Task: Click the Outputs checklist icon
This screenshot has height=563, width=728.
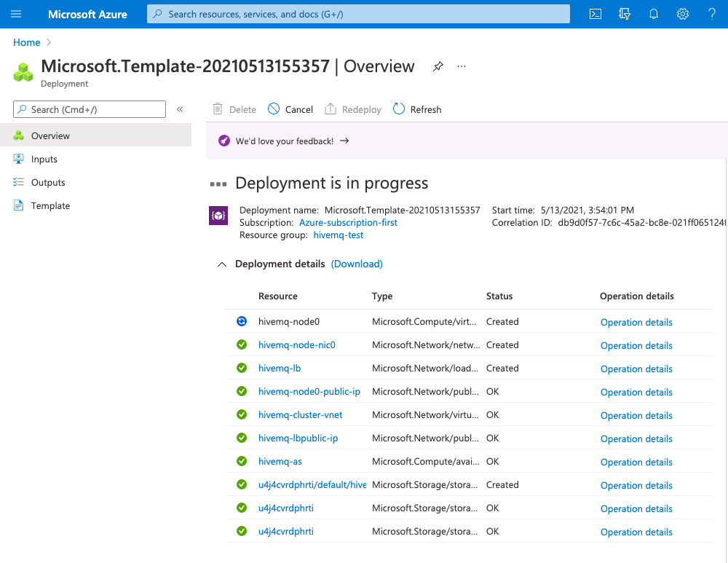Action: 19,182
